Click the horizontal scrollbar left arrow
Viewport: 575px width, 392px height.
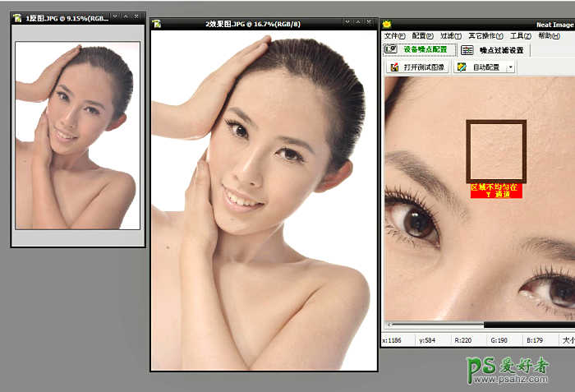point(388,325)
